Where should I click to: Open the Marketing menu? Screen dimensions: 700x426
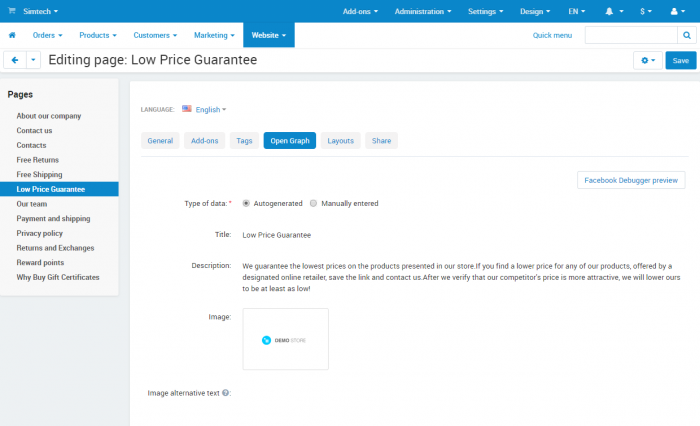[214, 35]
